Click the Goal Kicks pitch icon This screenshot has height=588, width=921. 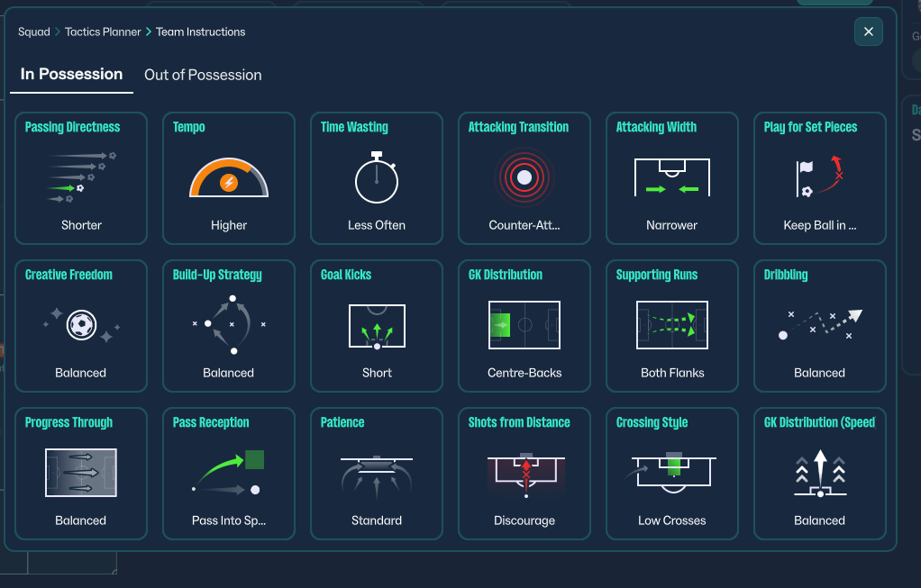click(x=377, y=326)
